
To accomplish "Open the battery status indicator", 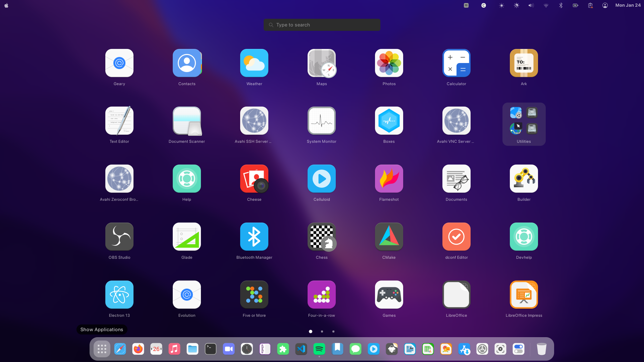I will coord(576,5).
